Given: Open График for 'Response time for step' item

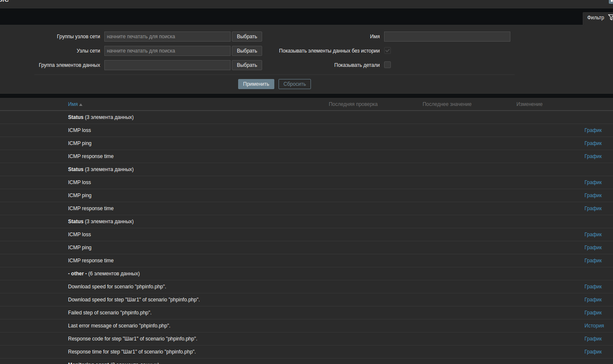Looking at the screenshot, I should click(593, 352).
